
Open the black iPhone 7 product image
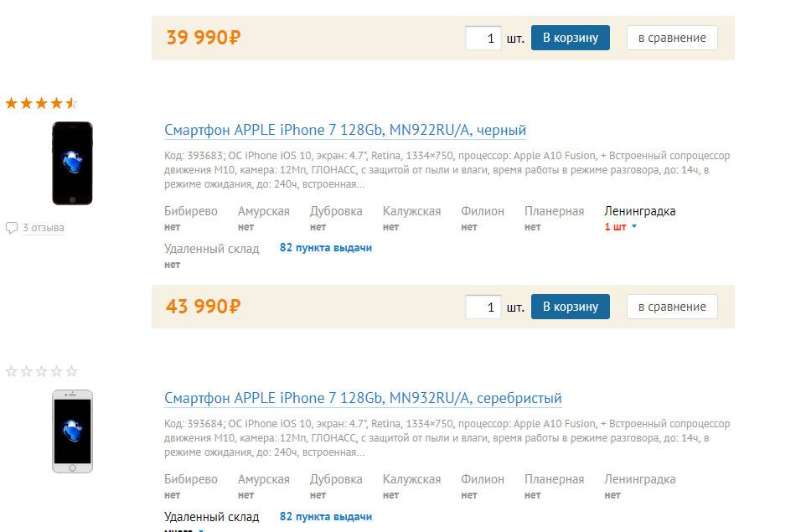pyautogui.click(x=72, y=163)
